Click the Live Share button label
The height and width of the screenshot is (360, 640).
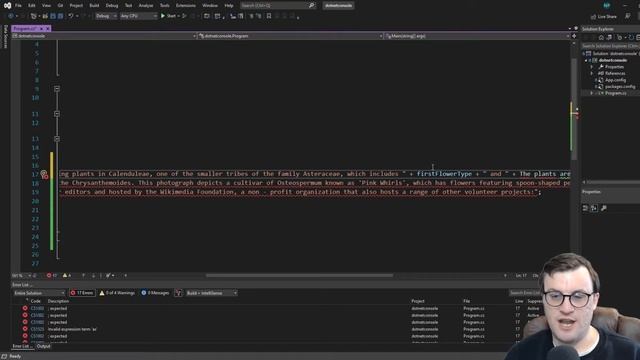pos(607,16)
